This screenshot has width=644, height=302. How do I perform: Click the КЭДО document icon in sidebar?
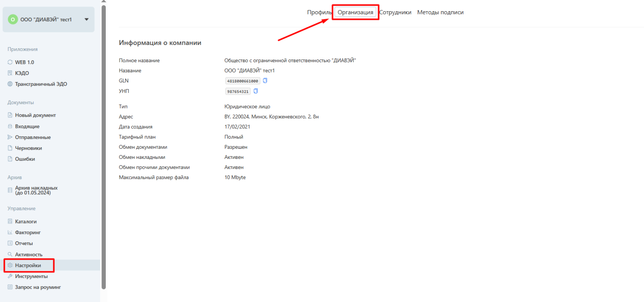10,73
